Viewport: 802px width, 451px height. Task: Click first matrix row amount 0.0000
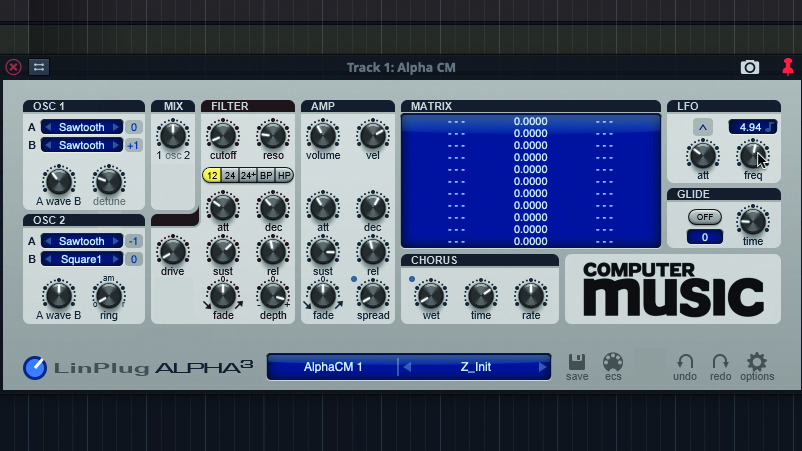point(530,122)
